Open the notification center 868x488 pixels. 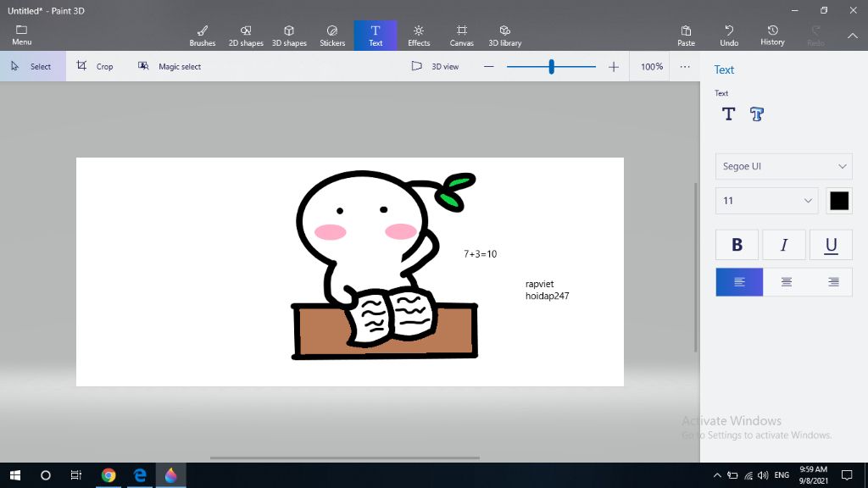[x=847, y=475]
